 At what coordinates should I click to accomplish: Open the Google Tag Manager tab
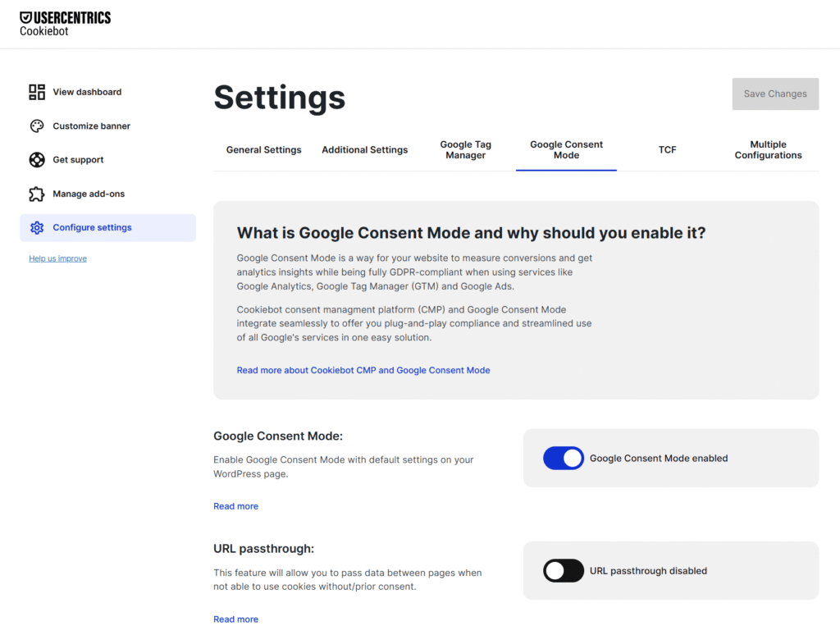coord(466,150)
